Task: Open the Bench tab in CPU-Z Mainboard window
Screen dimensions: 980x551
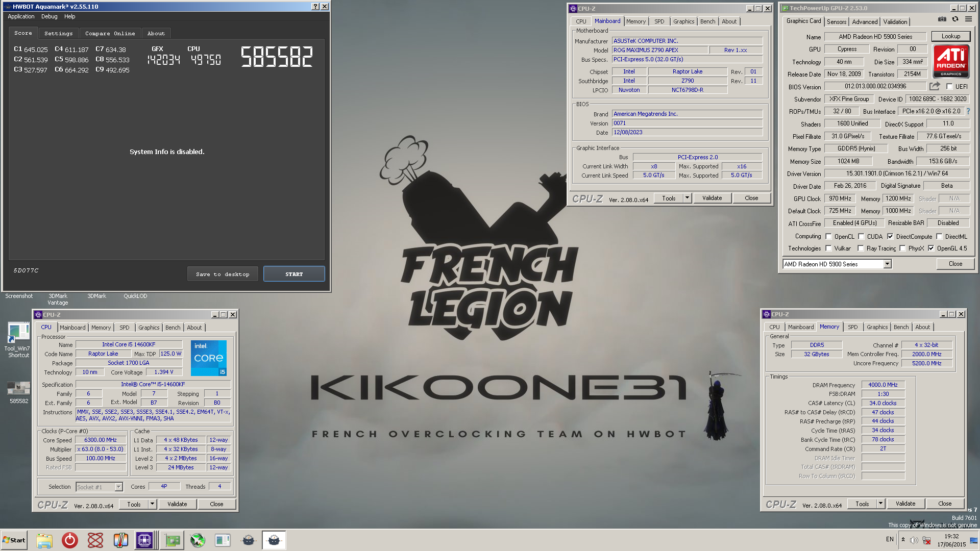Action: [x=707, y=21]
